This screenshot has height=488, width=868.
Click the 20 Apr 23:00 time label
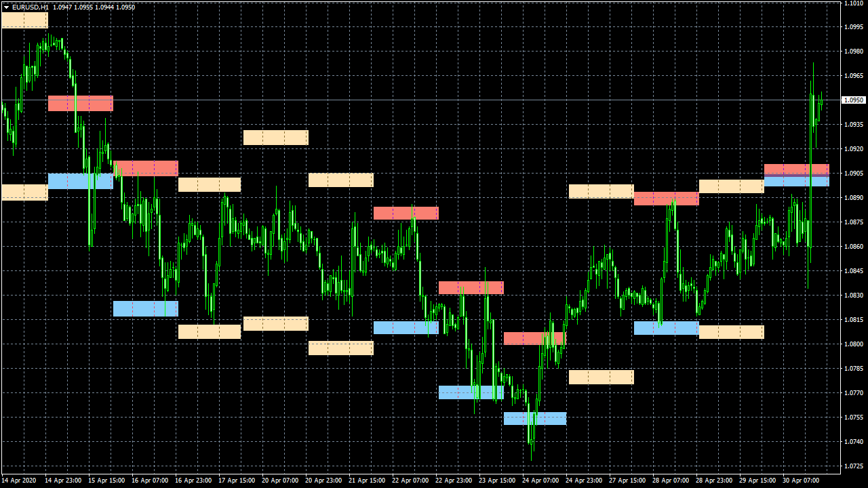323,481
